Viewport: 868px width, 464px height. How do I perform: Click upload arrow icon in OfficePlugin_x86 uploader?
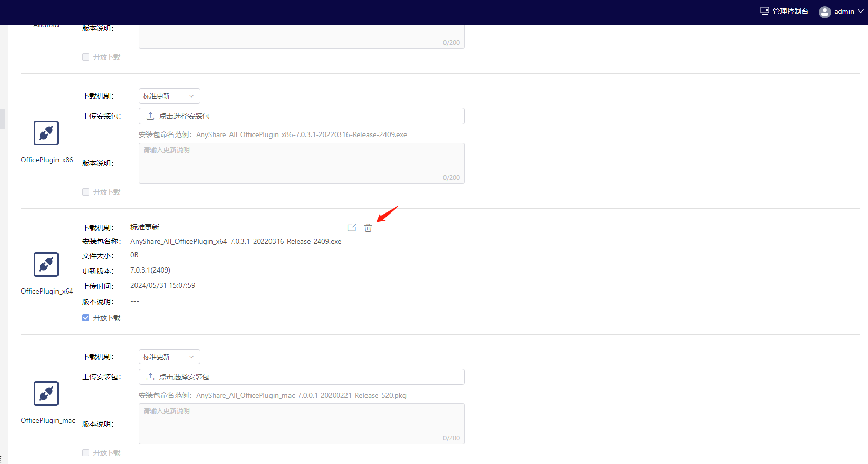click(150, 116)
